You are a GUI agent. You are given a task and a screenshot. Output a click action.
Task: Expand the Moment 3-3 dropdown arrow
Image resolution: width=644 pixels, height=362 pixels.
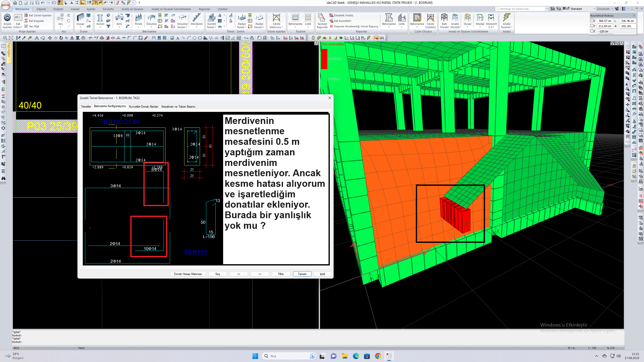pyautogui.click(x=494, y=27)
